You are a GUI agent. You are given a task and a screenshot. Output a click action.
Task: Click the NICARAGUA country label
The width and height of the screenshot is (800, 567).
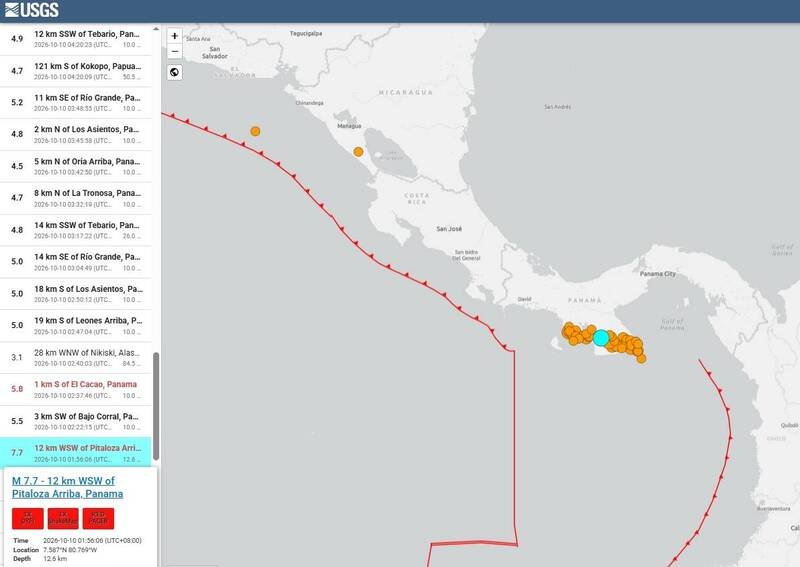406,92
